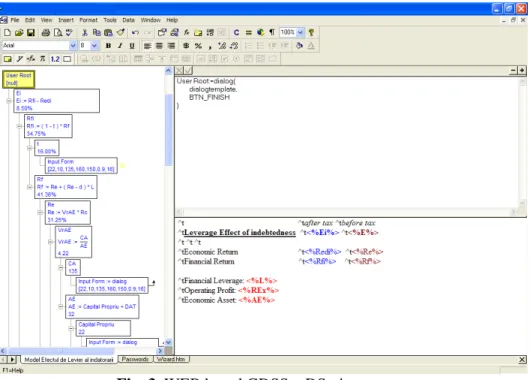Open the Data menu
The width and height of the screenshot is (530, 380).
coord(128,20)
